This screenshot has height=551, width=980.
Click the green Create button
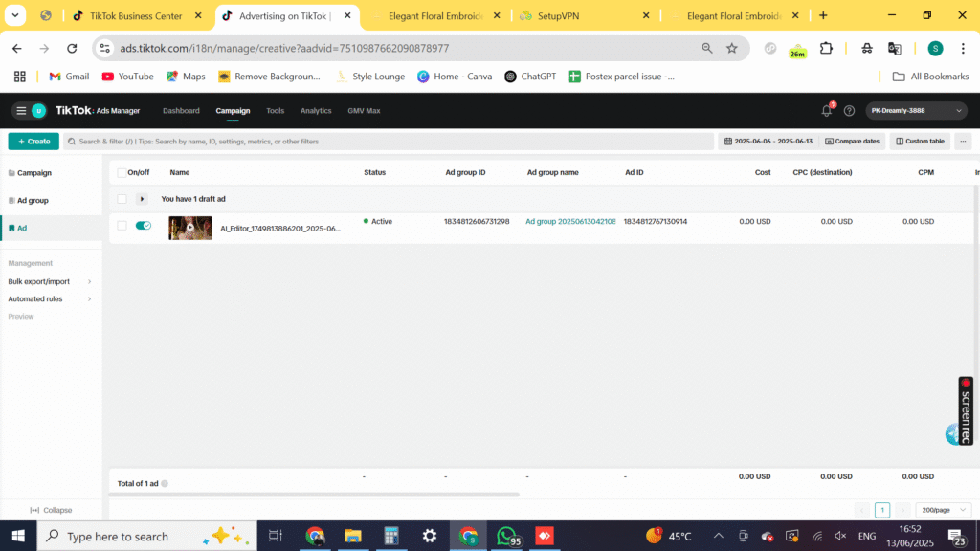coord(33,142)
